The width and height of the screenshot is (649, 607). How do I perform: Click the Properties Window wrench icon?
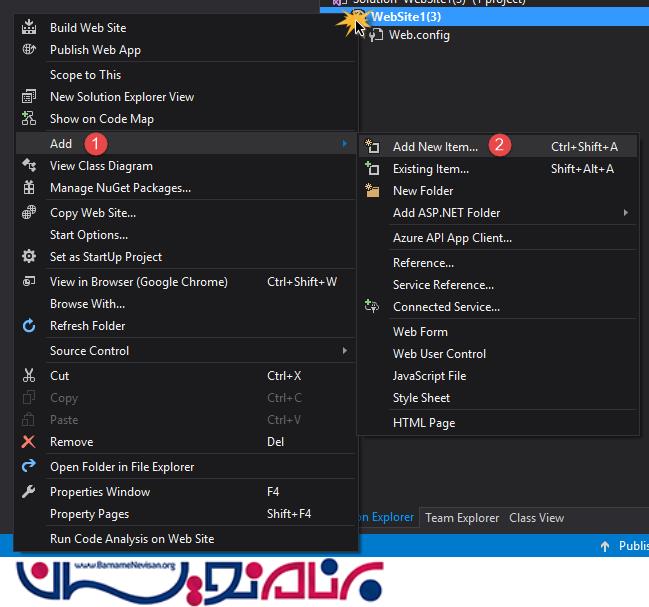(x=29, y=492)
